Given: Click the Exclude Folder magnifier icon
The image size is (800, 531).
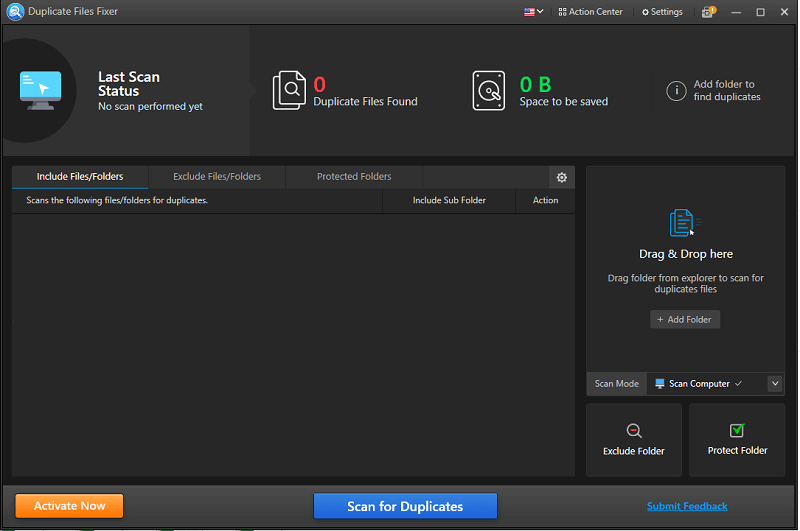Looking at the screenshot, I should pyautogui.click(x=634, y=430).
